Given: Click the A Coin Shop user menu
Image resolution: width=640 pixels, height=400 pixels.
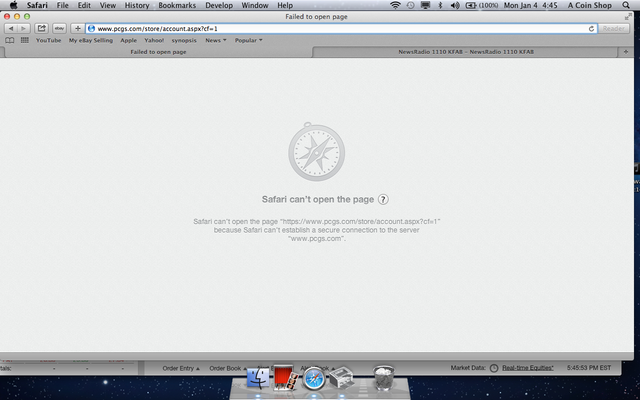Looking at the screenshot, I should pos(590,5).
